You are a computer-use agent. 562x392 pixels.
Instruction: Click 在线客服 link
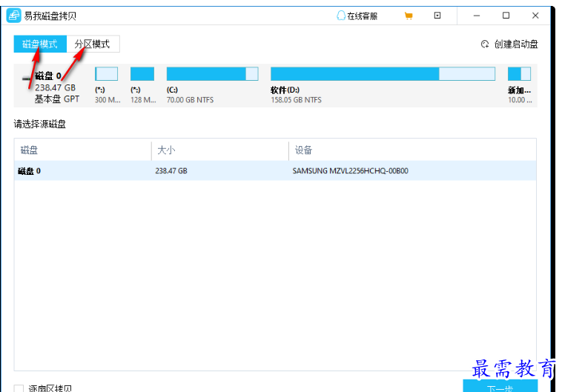[362, 16]
